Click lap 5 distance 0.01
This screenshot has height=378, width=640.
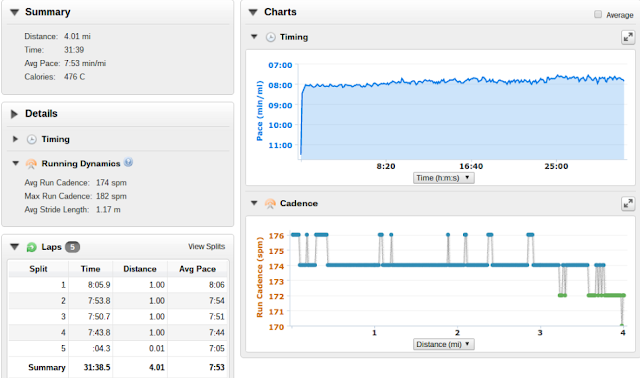(x=157, y=349)
